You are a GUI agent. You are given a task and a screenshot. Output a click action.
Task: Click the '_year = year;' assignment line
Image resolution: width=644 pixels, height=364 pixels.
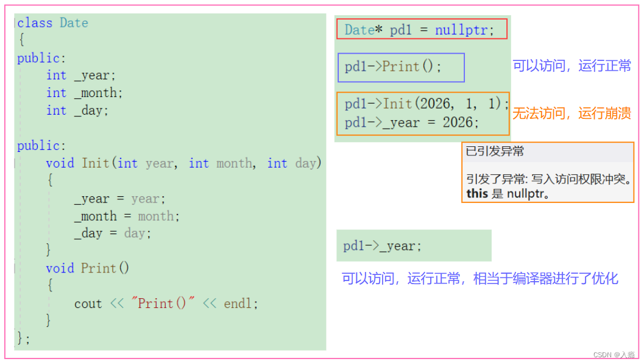[119, 199]
